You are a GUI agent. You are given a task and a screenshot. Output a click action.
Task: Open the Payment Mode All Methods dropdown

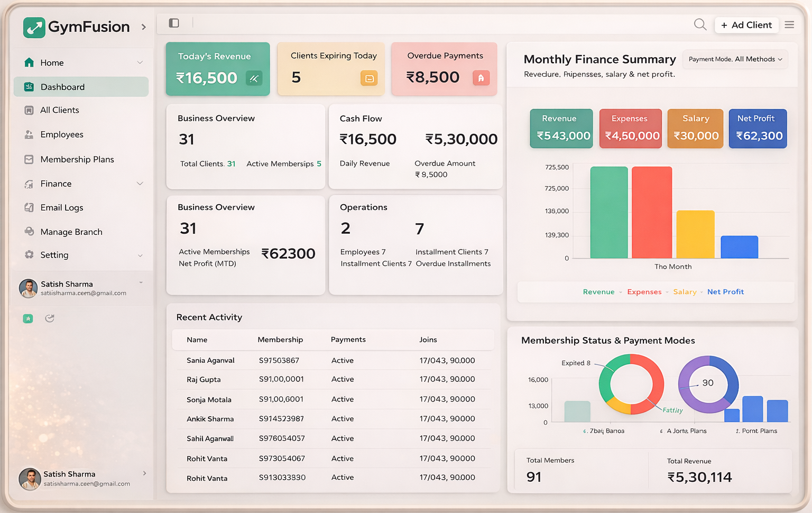point(735,59)
